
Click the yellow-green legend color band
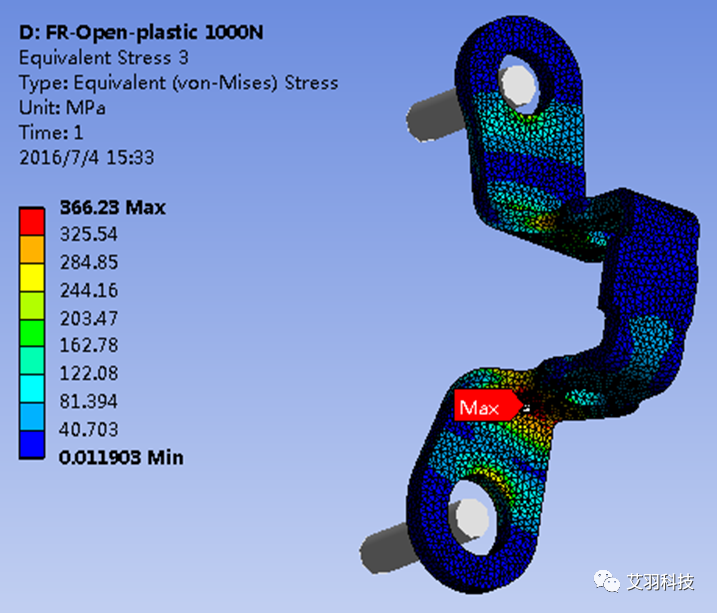pos(32,305)
